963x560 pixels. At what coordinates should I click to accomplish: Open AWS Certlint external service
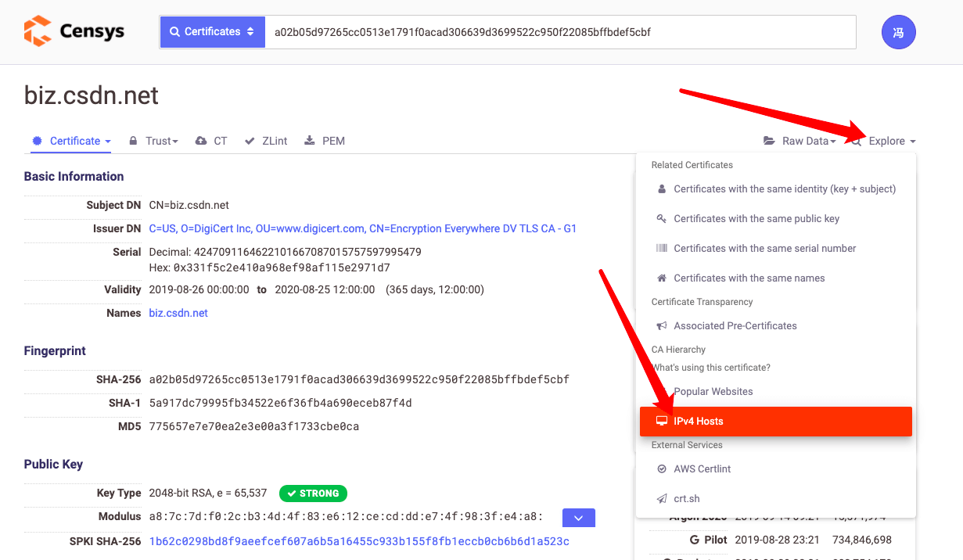[x=776, y=468]
